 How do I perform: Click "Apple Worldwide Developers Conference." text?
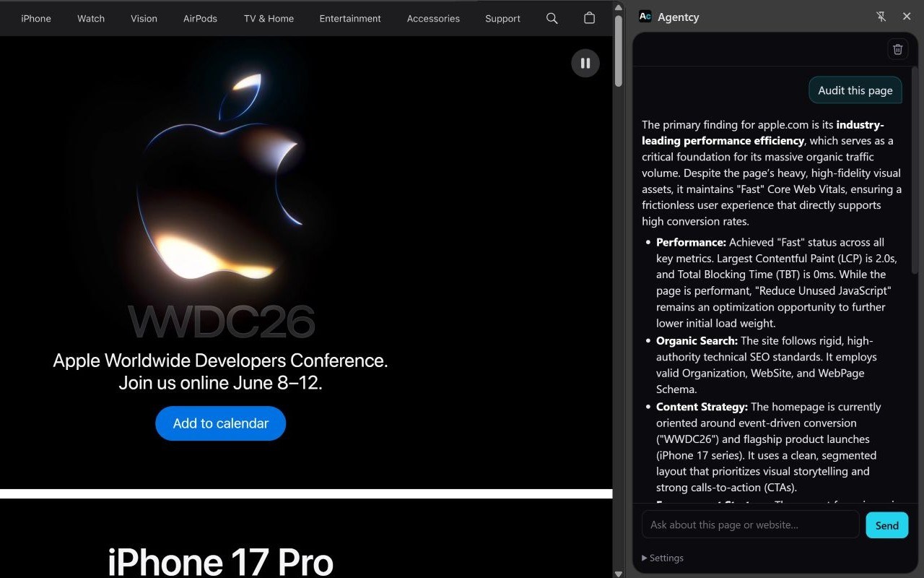pos(220,361)
